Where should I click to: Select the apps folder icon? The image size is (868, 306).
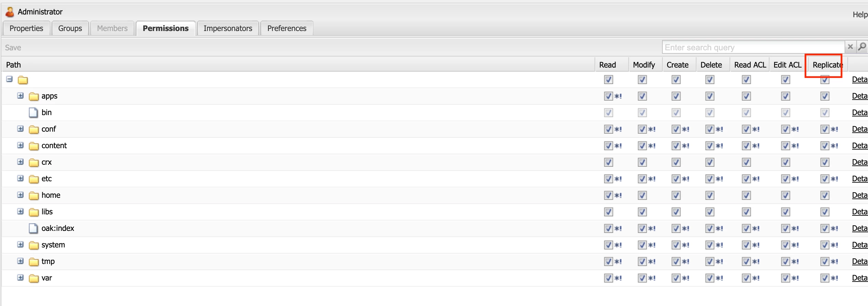click(x=34, y=96)
